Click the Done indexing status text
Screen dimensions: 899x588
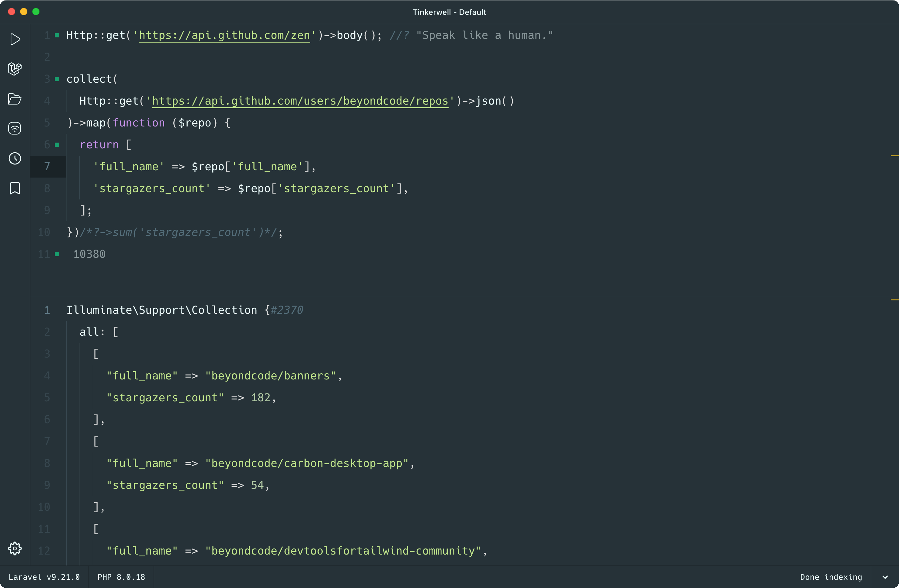pos(831,577)
